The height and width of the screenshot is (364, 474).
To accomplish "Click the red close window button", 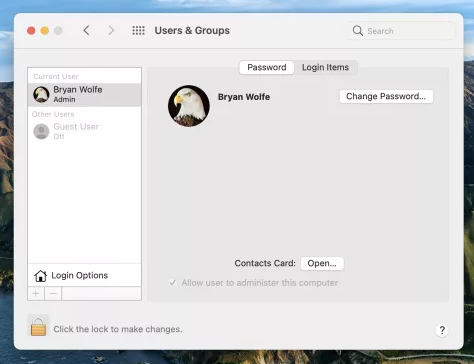I will [x=31, y=31].
